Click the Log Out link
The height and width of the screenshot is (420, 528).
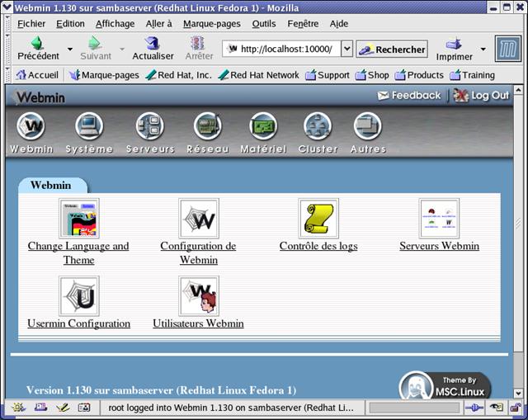tap(481, 96)
